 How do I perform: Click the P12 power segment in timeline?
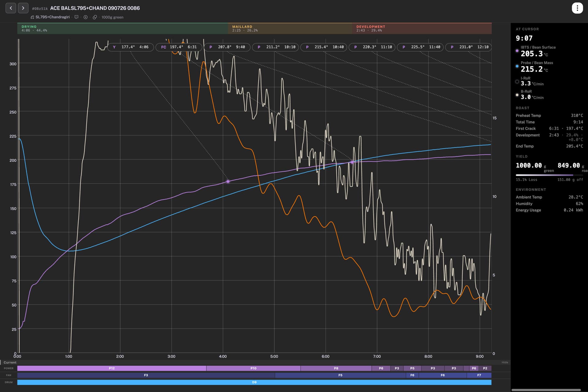click(x=112, y=368)
